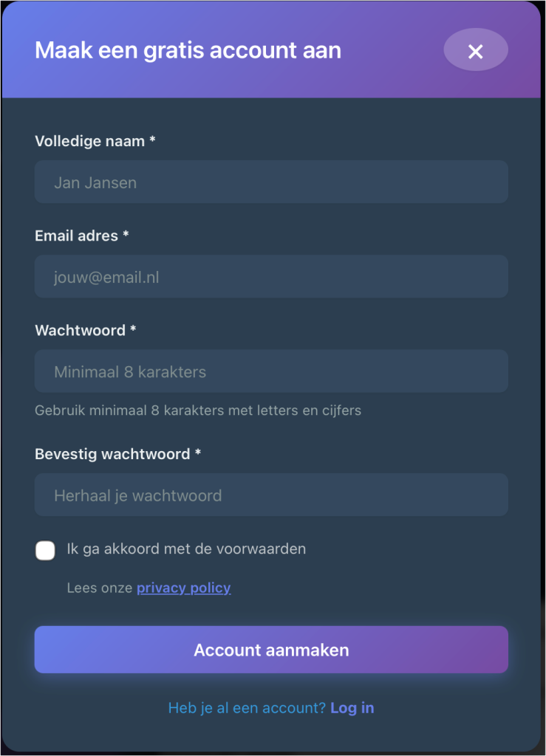This screenshot has height=756, width=546.
Task: Close the account signup dialog
Action: (475, 51)
